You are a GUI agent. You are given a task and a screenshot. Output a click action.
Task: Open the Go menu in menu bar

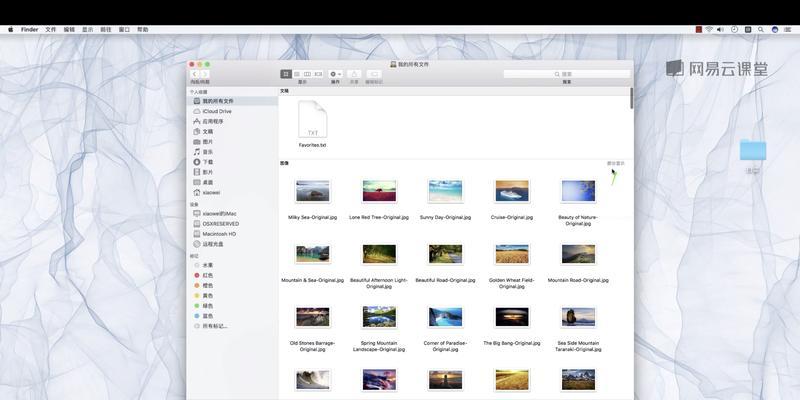(106, 30)
